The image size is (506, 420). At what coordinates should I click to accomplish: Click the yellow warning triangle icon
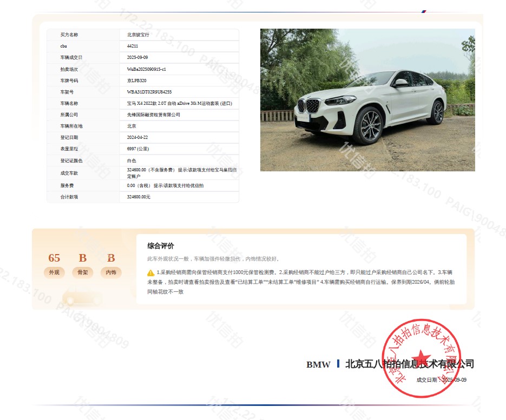pos(150,273)
